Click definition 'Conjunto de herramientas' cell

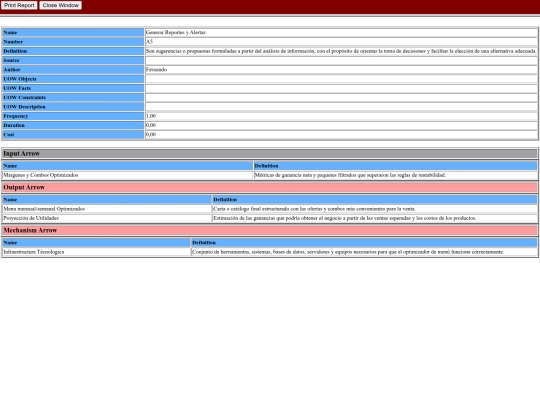[364, 252]
